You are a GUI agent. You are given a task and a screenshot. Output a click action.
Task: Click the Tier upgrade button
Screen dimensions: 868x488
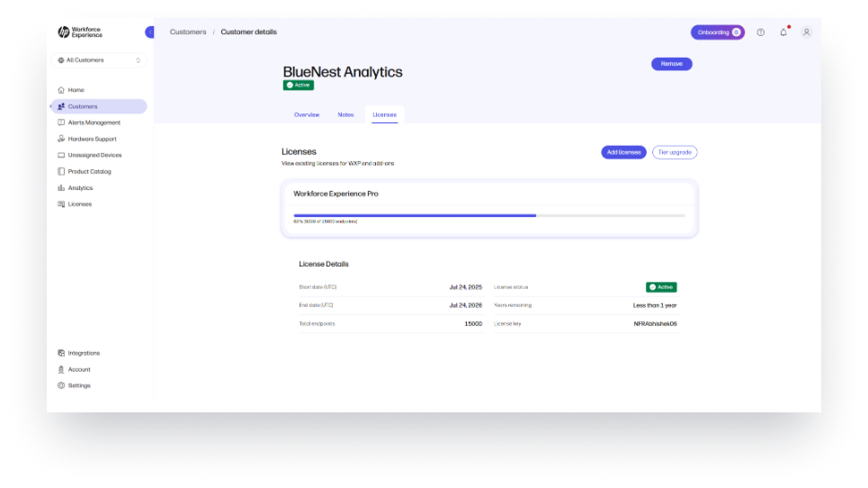(x=675, y=152)
